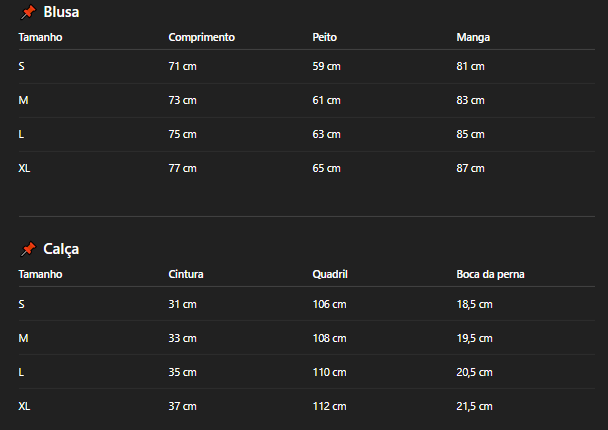The image size is (608, 430).
Task: Click the Blusa section heading
Action: tap(61, 13)
